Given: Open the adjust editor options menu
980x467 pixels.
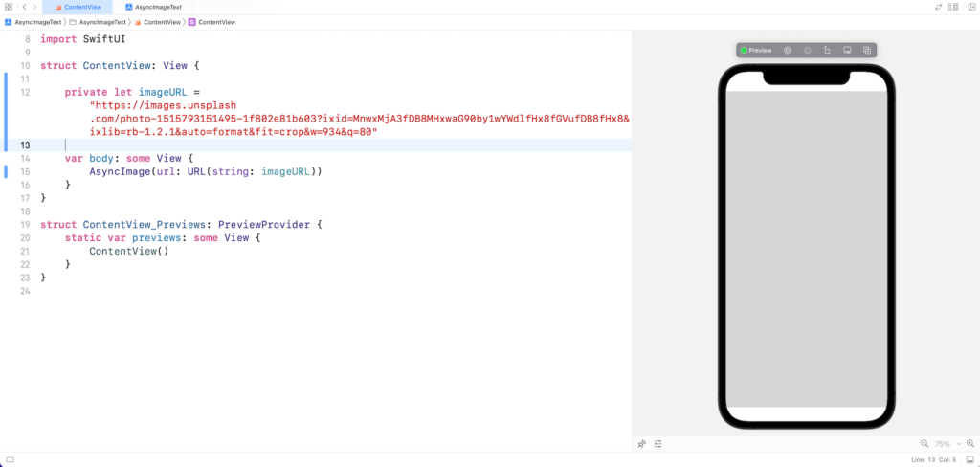Looking at the screenshot, I should [953, 7].
